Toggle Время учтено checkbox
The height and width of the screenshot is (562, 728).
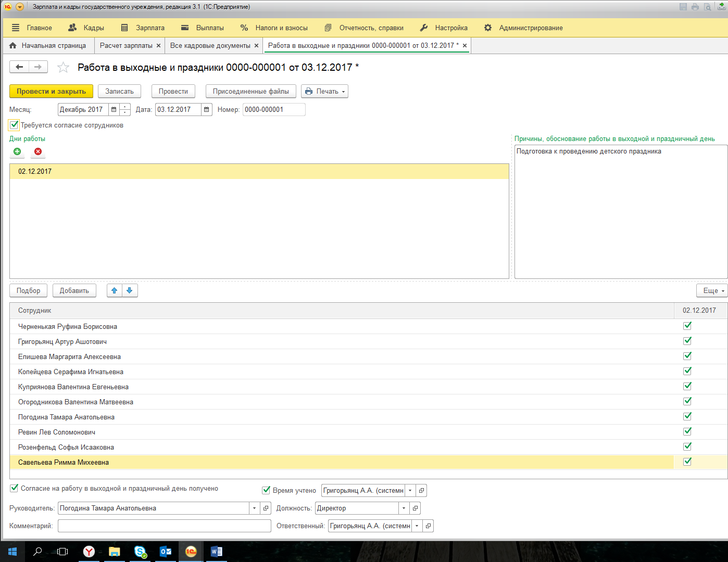pos(266,490)
